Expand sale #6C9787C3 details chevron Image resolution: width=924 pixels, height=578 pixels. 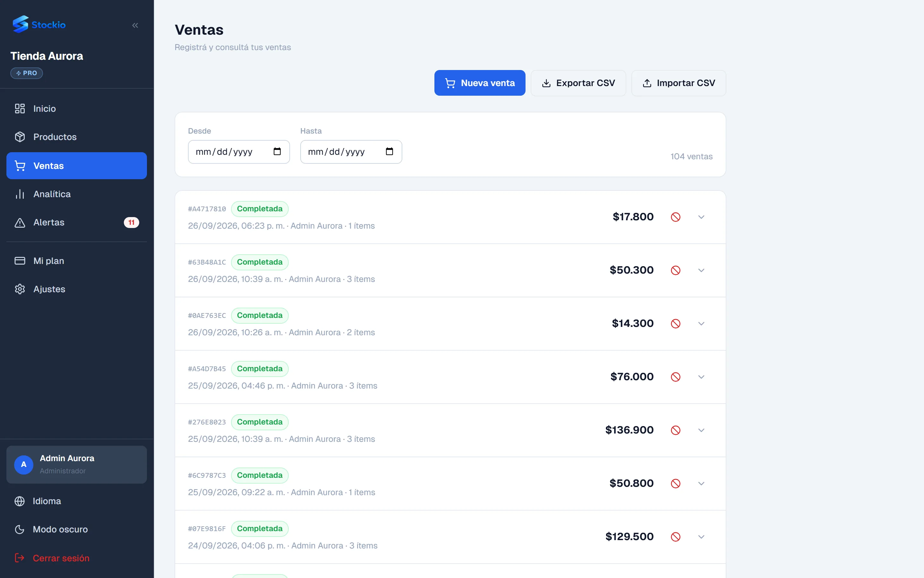click(701, 484)
